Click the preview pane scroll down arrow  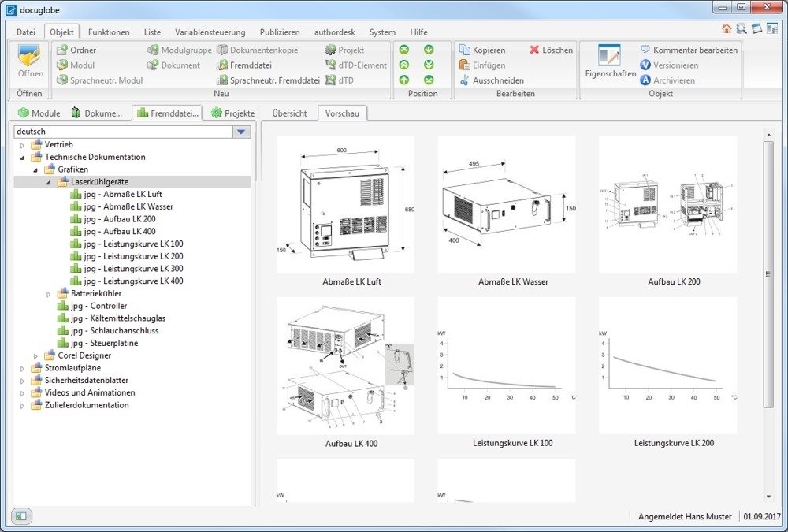click(768, 497)
